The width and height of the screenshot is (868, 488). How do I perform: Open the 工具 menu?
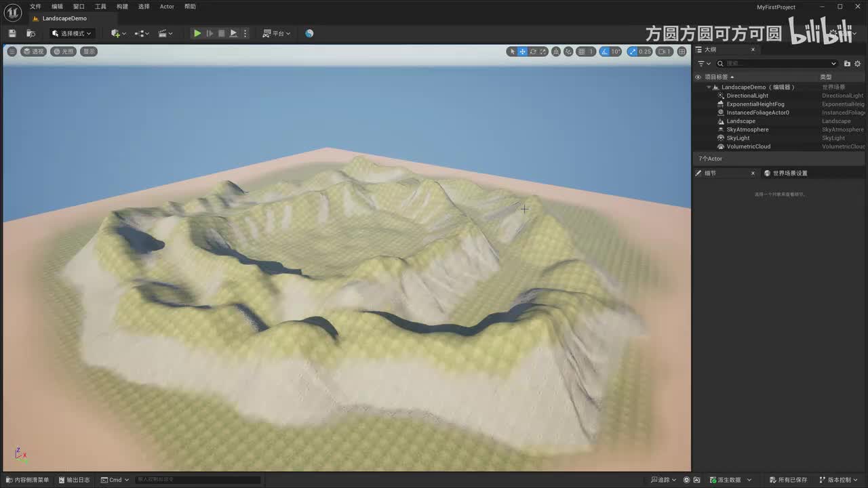pyautogui.click(x=100, y=7)
